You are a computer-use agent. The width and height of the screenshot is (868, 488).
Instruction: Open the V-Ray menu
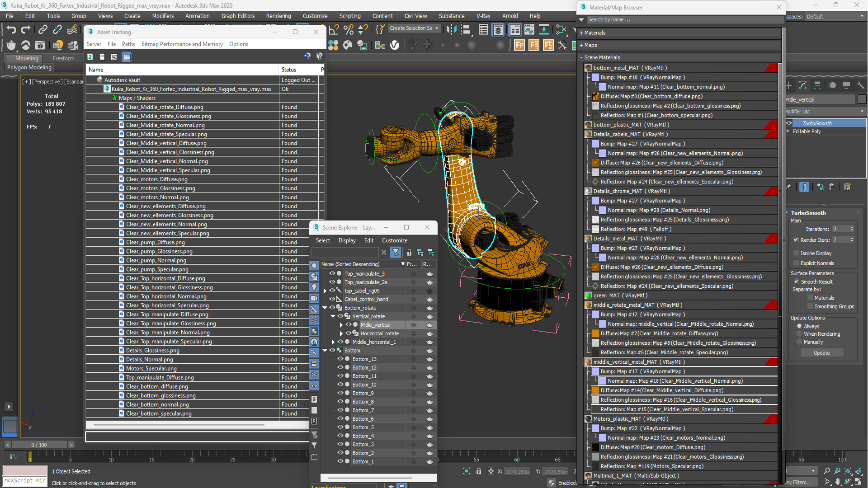(483, 16)
